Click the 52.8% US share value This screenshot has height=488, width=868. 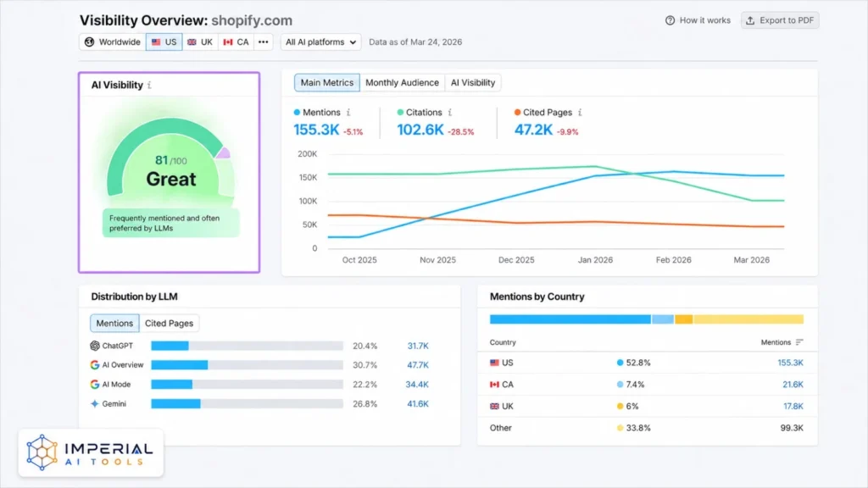pyautogui.click(x=638, y=363)
